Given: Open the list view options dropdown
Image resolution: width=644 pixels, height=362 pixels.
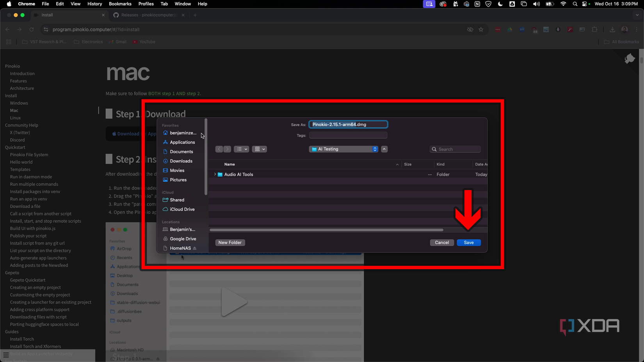Looking at the screenshot, I should [242, 149].
